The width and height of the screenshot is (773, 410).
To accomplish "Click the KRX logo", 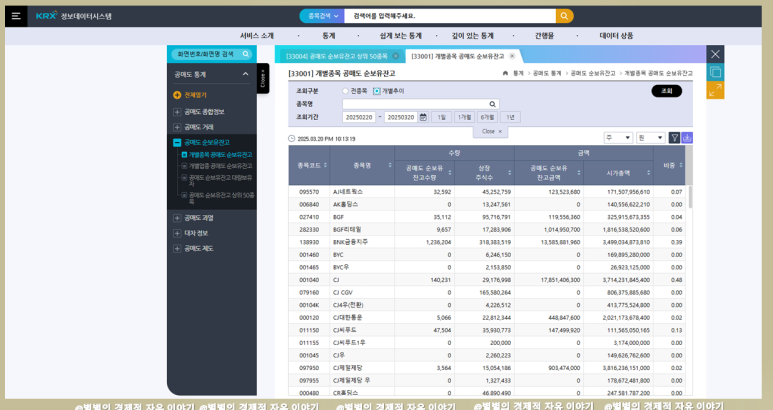I will coord(47,16).
